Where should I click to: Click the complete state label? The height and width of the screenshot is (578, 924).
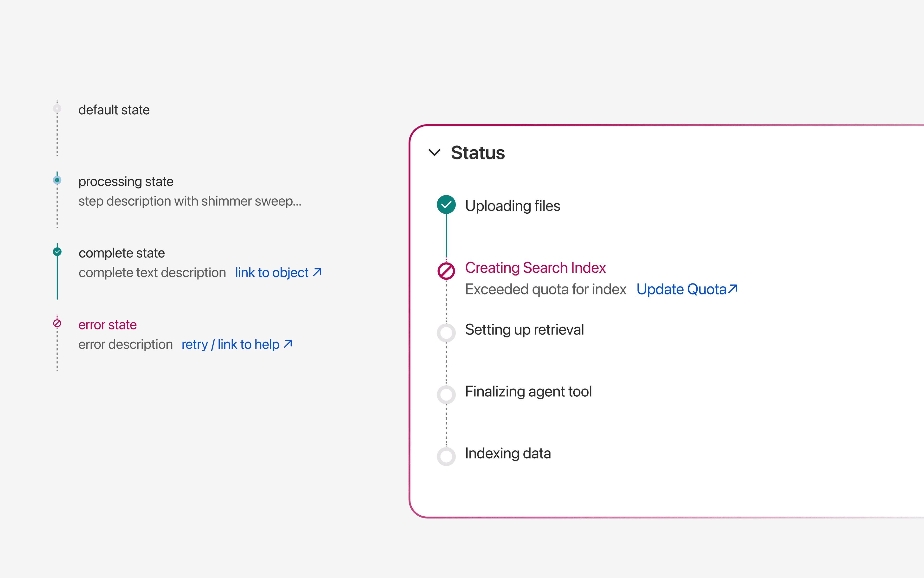click(122, 253)
